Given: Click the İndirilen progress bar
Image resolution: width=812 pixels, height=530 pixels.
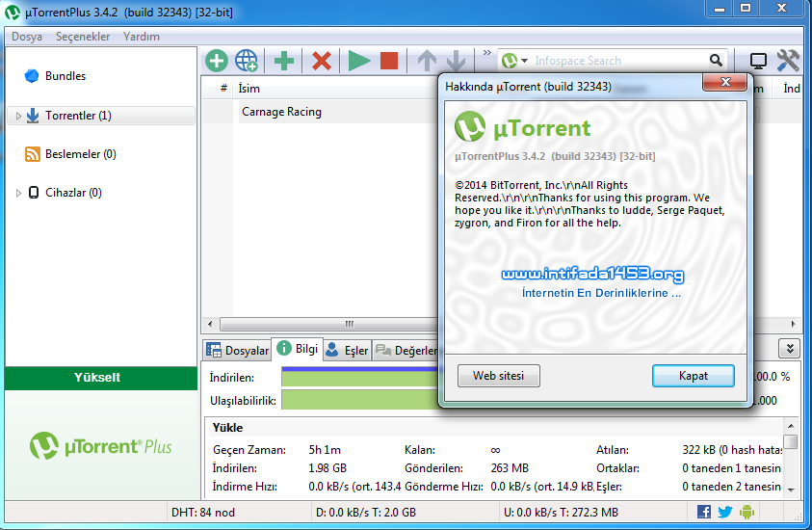Looking at the screenshot, I should pos(360,377).
